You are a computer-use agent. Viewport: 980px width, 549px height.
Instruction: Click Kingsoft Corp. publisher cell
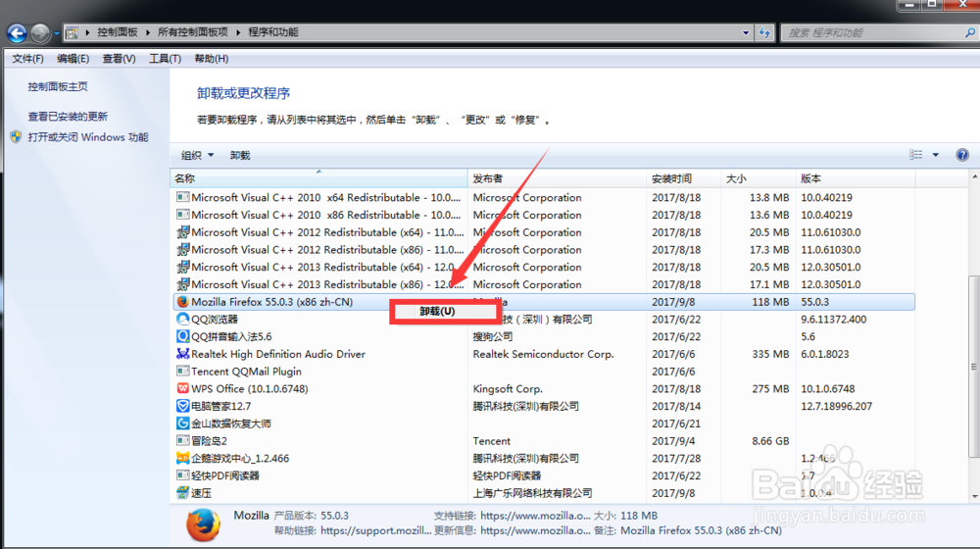click(x=508, y=389)
